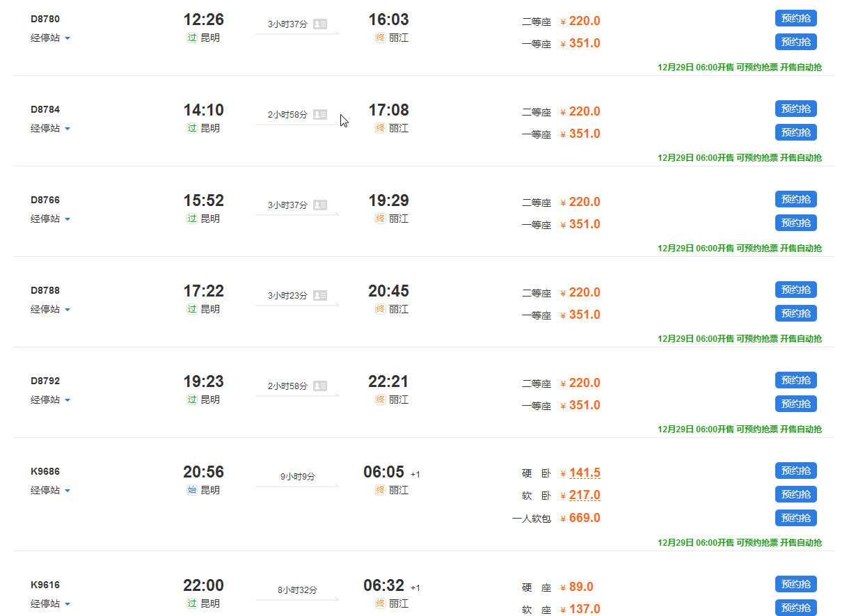Image resolution: width=849 pixels, height=616 pixels.
Task: Expand 经停站 stops for train D8766
Action: click(x=50, y=219)
